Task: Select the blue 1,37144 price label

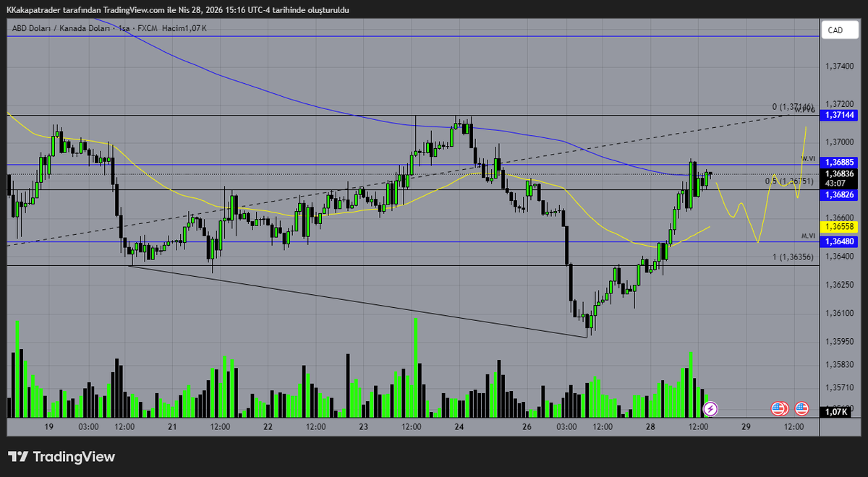Action: coord(839,116)
